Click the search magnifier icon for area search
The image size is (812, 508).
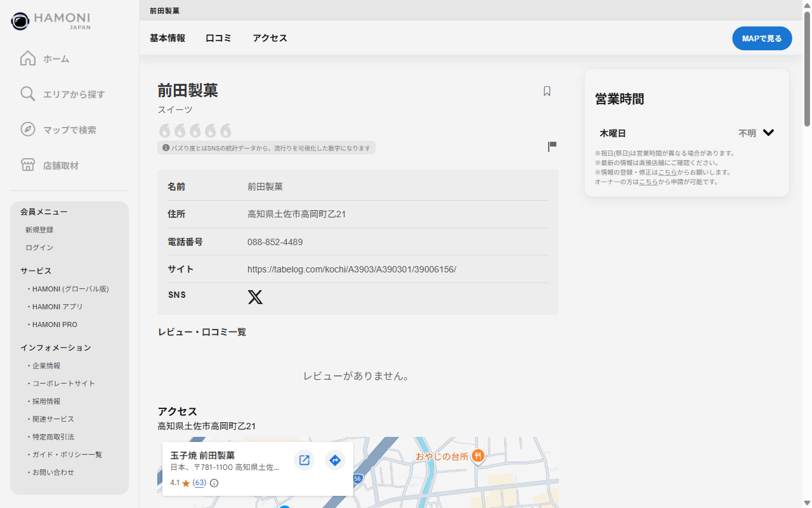point(28,94)
